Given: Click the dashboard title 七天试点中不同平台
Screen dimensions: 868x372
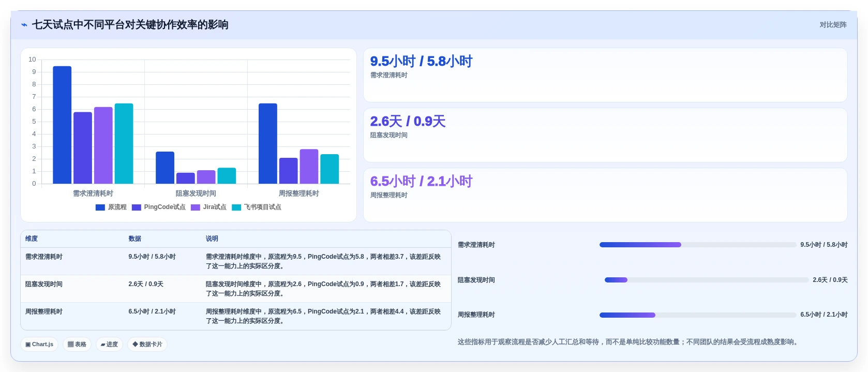Looking at the screenshot, I should (x=130, y=25).
